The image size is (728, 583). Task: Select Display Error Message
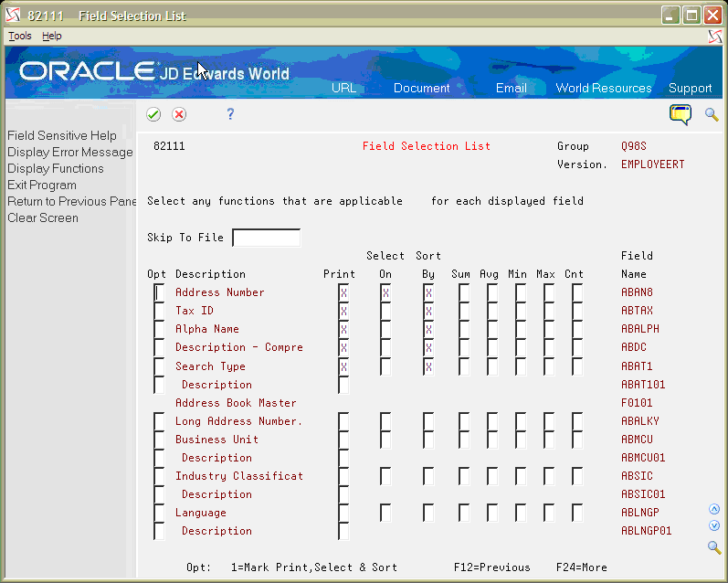pos(70,152)
